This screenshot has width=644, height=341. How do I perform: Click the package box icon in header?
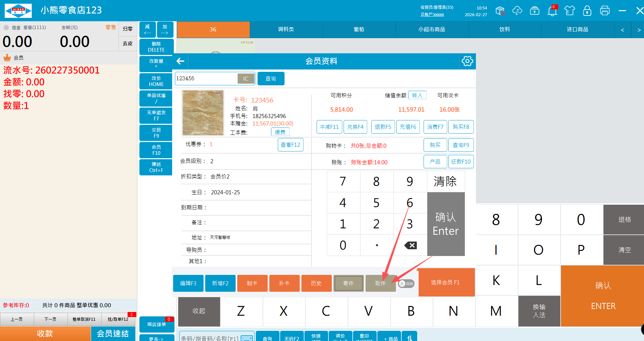coord(500,11)
